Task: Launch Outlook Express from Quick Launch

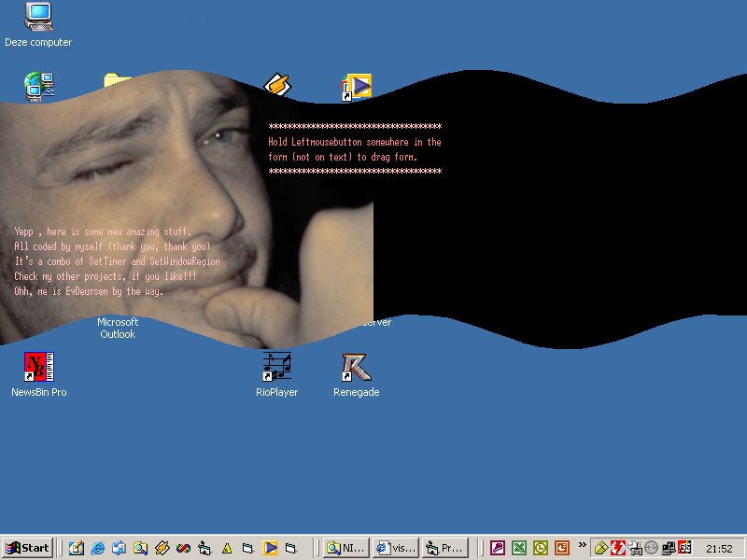Action: (x=120, y=548)
